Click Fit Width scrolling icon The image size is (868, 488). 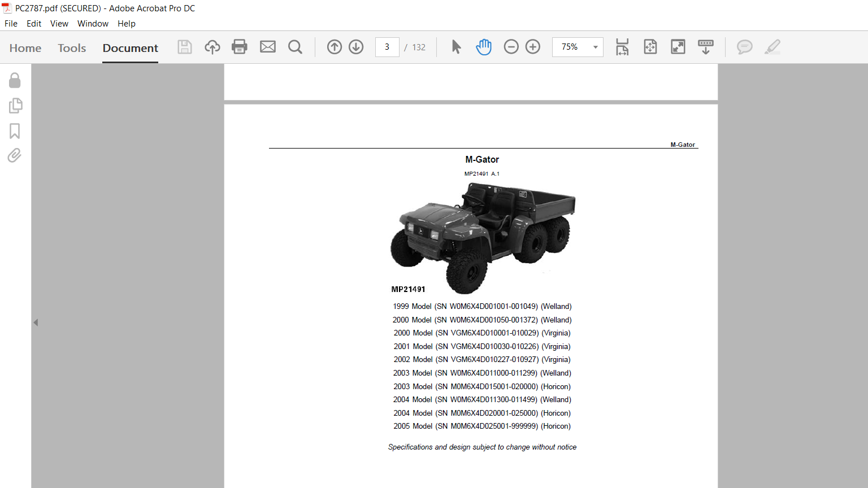tap(622, 47)
